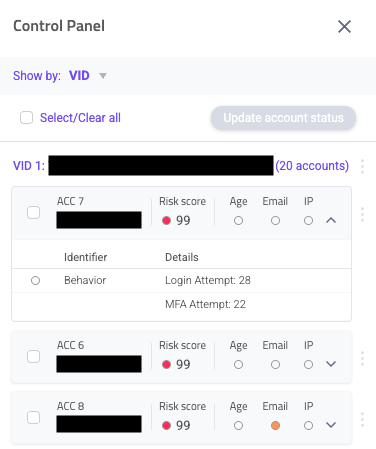The height and width of the screenshot is (449, 376).
Task: Open the ACC 6 three-dot menu
Action: coord(362,358)
